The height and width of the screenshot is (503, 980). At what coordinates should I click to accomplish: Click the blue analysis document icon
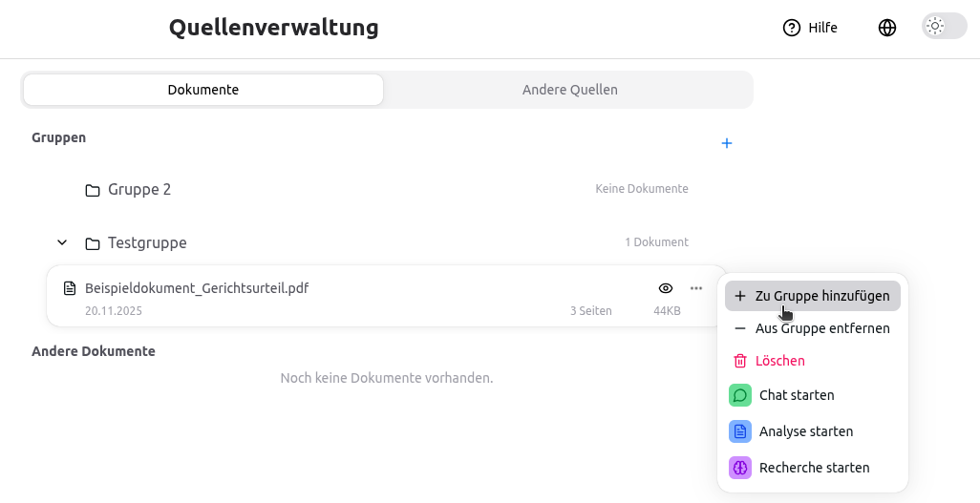point(740,431)
